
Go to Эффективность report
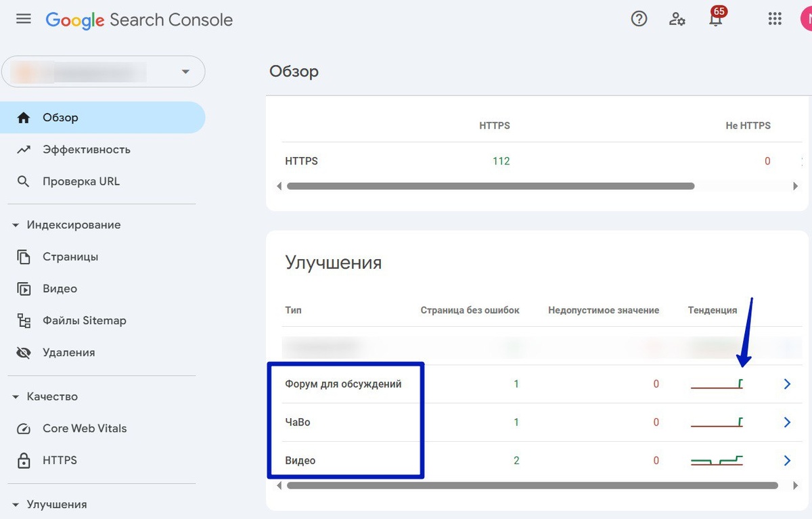click(86, 150)
